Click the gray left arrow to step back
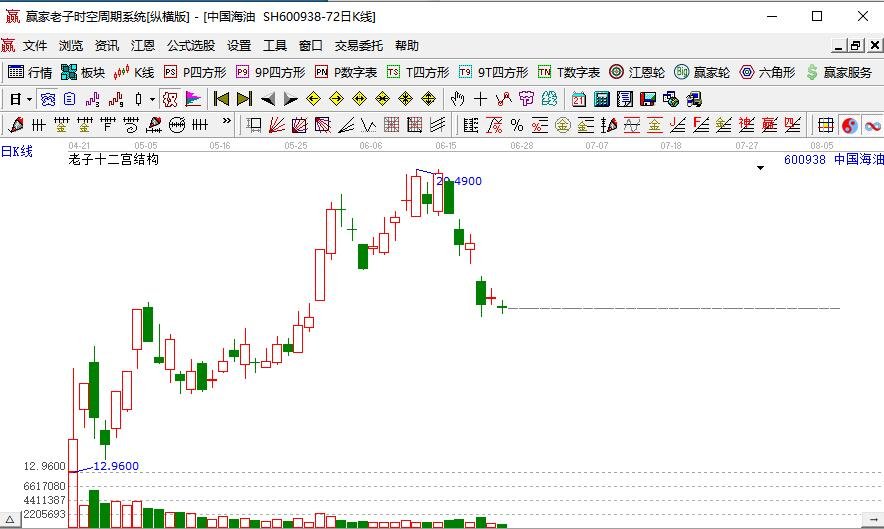 [268, 100]
